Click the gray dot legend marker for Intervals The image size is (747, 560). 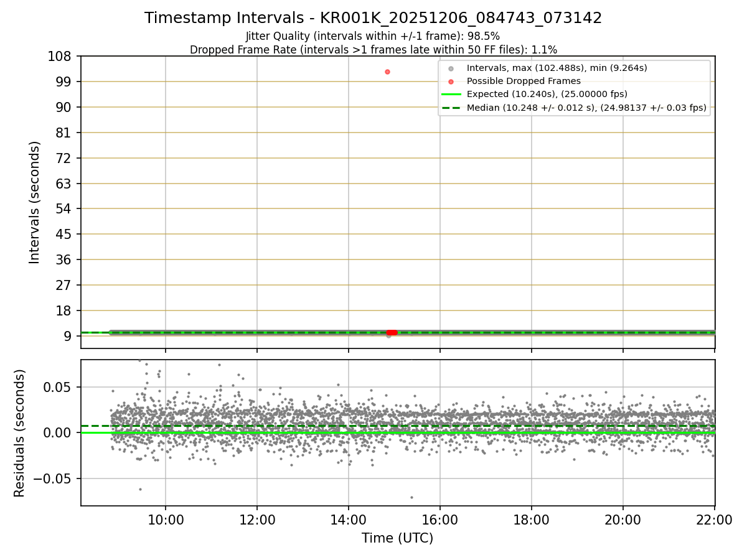point(451,68)
